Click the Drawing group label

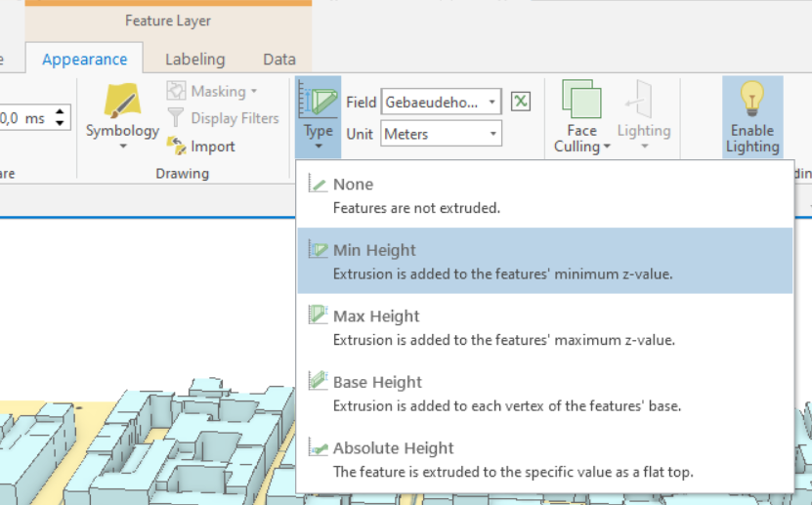coord(183,173)
